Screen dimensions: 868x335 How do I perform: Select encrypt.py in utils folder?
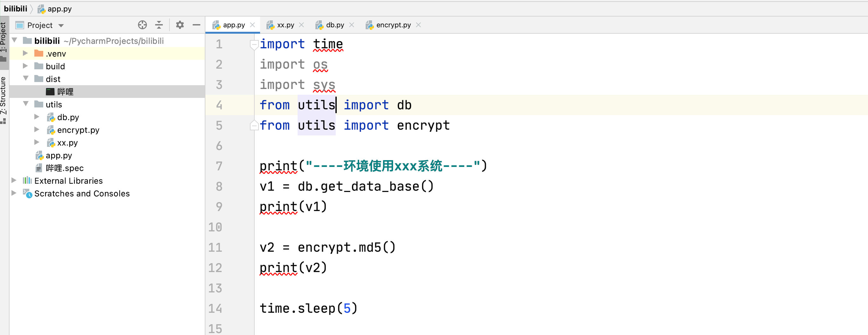[107, 130]
